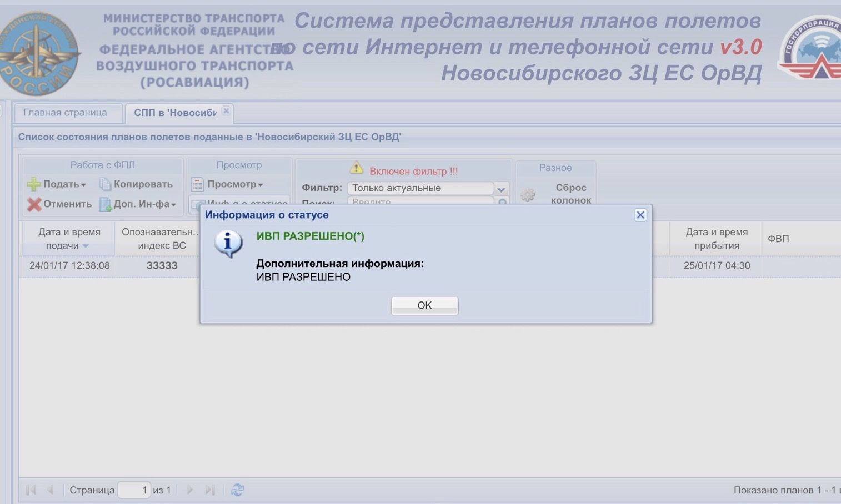This screenshot has width=841, height=504.
Task: Go to the last page of plans
Action: click(x=209, y=490)
